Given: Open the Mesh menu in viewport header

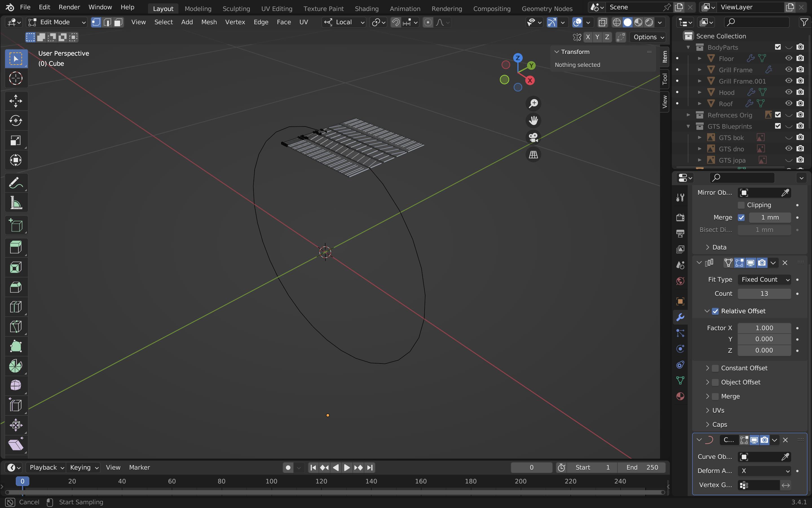Looking at the screenshot, I should [209, 22].
